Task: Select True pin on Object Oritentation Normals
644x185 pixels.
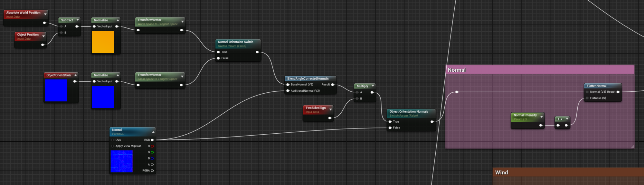Action: pyautogui.click(x=390, y=122)
